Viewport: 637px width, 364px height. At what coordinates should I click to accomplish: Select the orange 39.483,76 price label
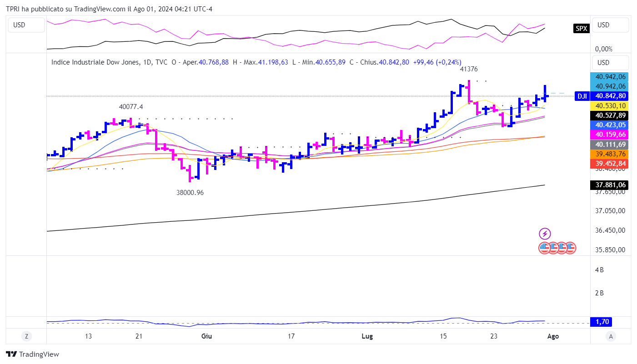(609, 154)
